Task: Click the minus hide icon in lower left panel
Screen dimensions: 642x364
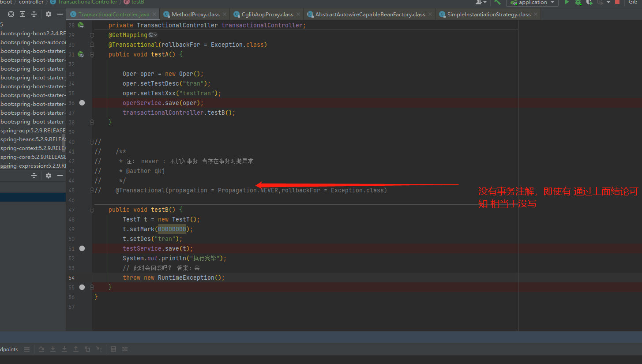Action: point(60,176)
